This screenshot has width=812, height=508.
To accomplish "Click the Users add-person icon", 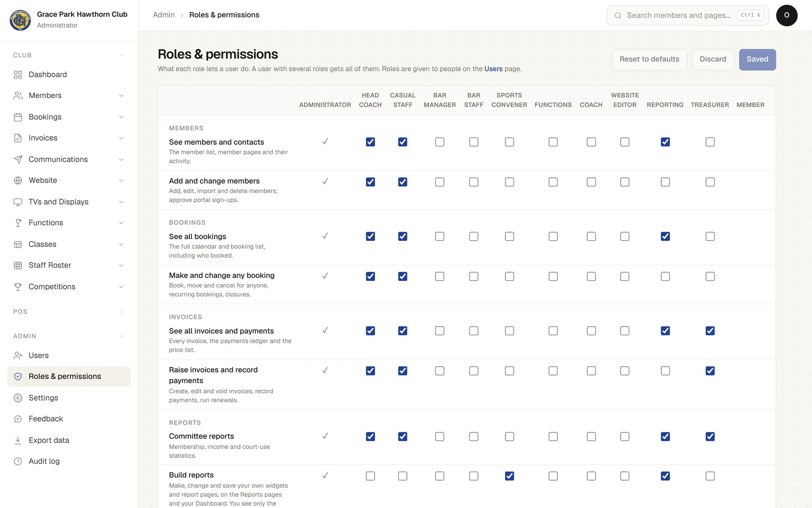I will [18, 356].
